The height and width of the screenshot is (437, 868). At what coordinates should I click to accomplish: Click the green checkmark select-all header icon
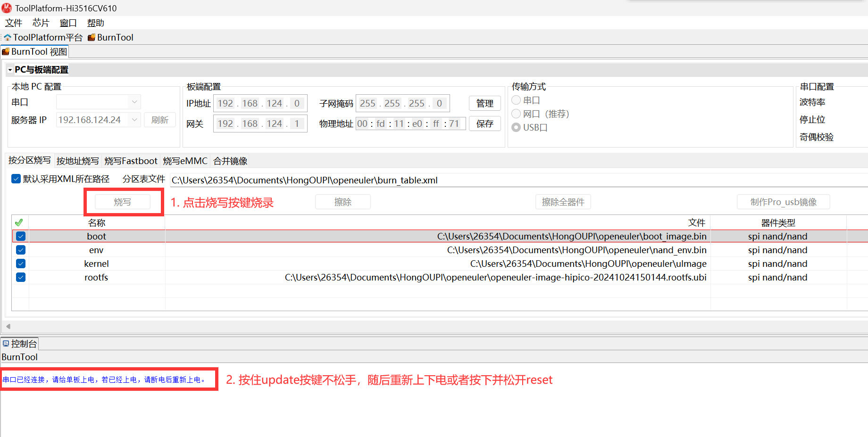[x=19, y=223]
